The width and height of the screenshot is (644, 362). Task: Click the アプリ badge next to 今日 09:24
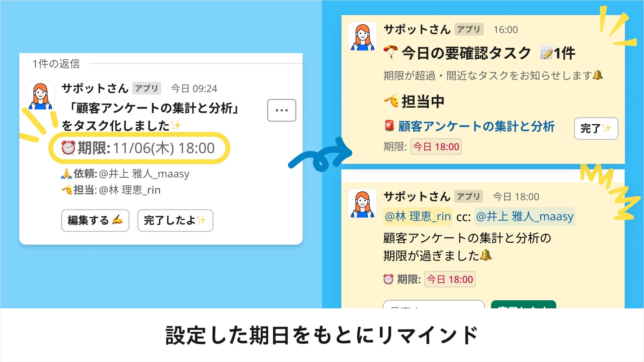click(147, 88)
